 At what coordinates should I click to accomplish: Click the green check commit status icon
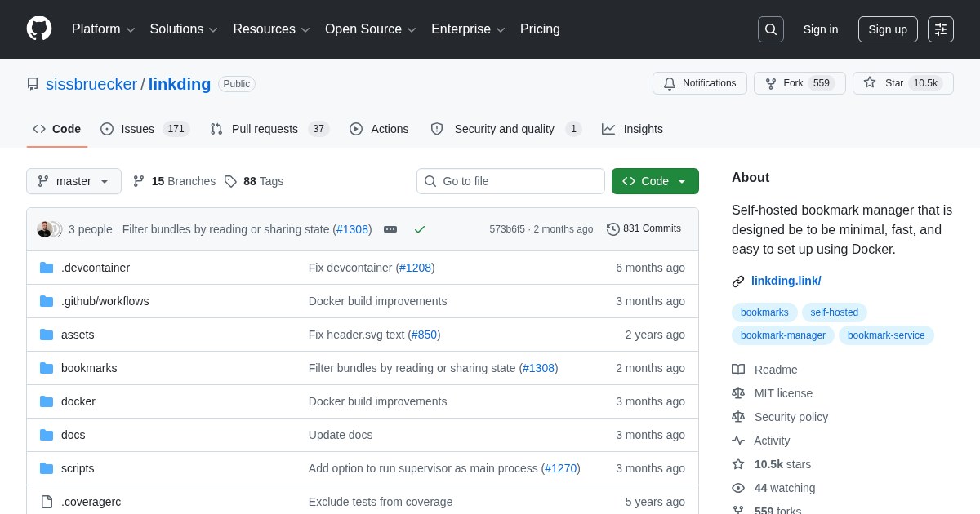tap(420, 229)
